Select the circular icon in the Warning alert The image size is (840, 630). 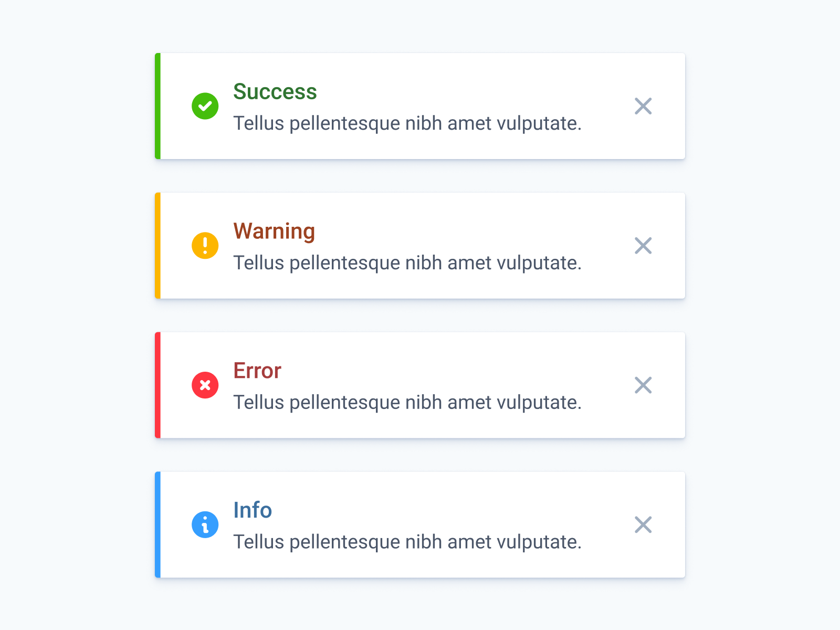205,245
